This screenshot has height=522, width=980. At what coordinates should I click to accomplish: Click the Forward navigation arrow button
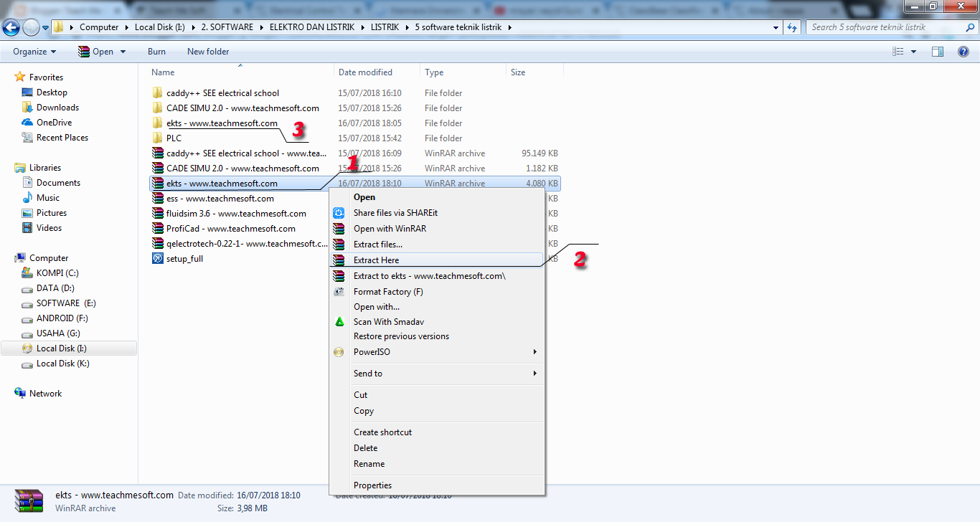pos(31,27)
